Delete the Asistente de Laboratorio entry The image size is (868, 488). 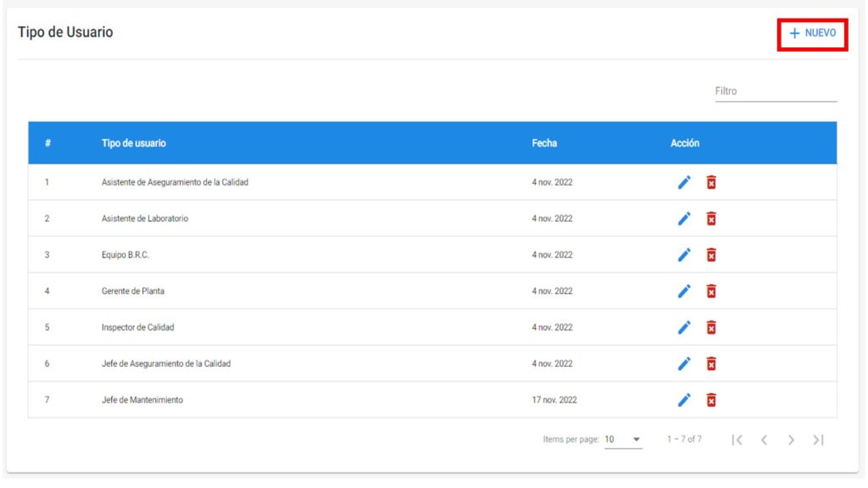pos(711,219)
